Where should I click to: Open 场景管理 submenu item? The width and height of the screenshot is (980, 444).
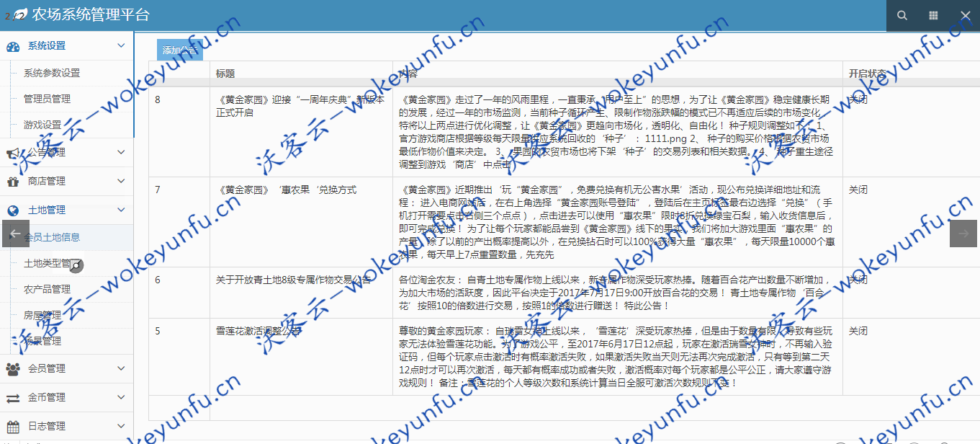click(x=42, y=341)
